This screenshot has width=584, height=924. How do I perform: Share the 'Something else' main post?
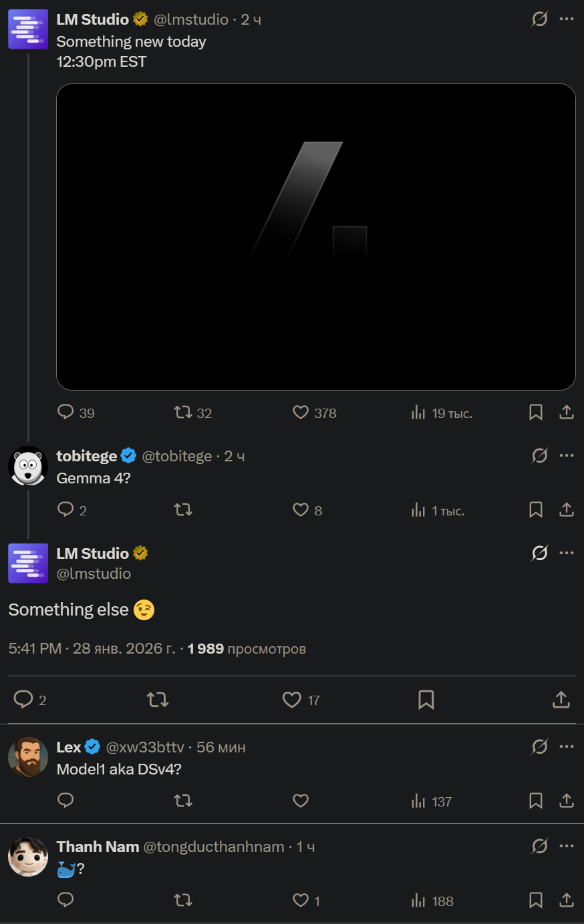(x=561, y=700)
